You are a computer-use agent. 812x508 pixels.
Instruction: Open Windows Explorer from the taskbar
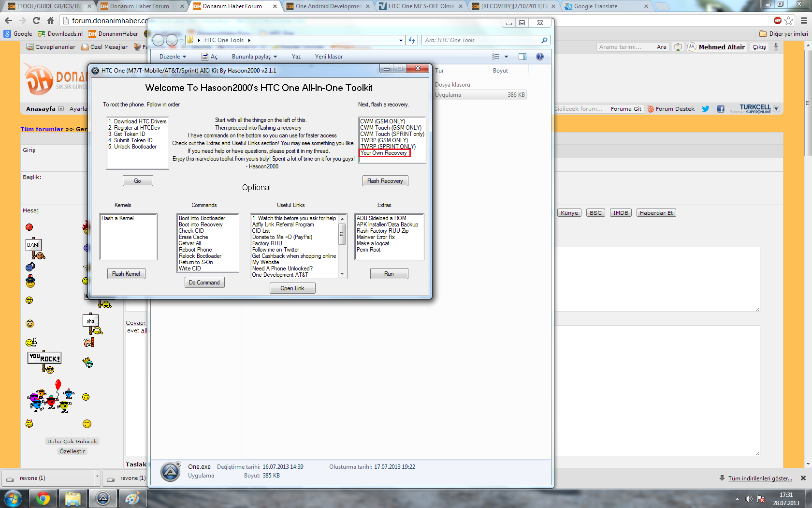(72, 498)
